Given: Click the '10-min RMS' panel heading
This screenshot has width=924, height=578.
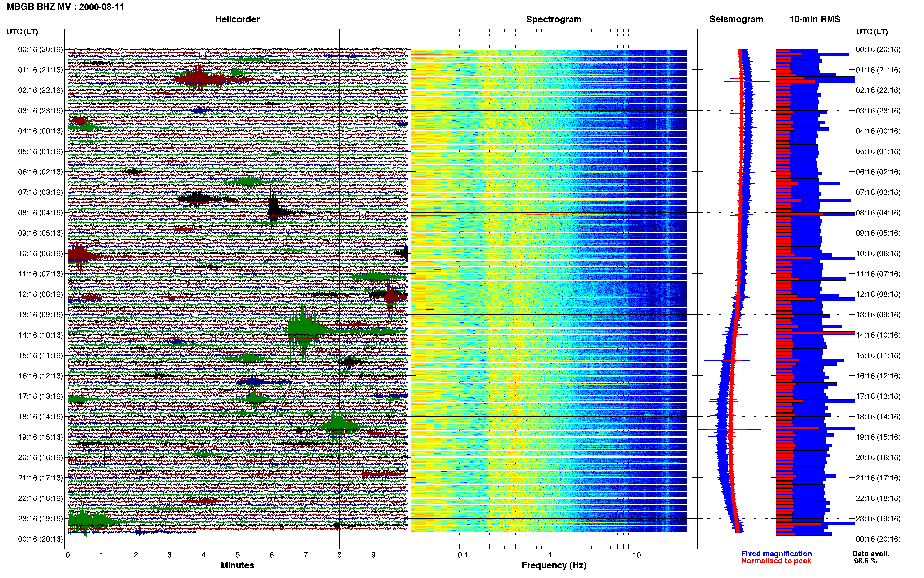Looking at the screenshot, I should 815,19.
